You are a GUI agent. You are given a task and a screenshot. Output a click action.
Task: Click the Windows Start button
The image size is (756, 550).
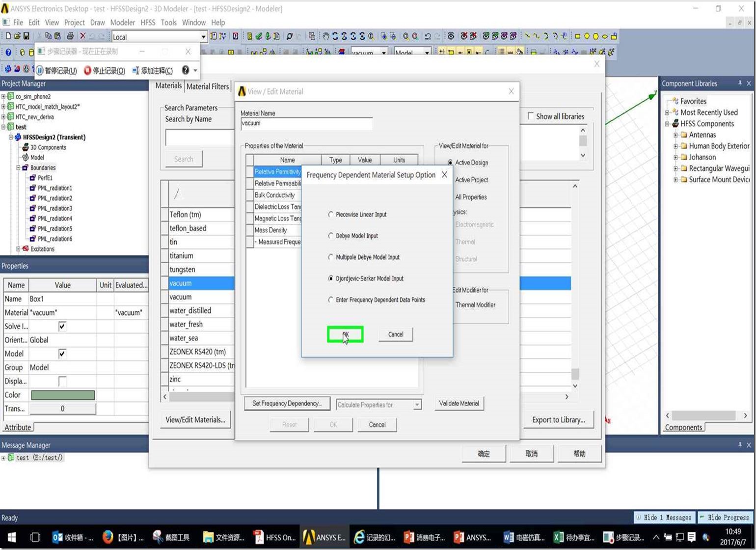pos(12,537)
